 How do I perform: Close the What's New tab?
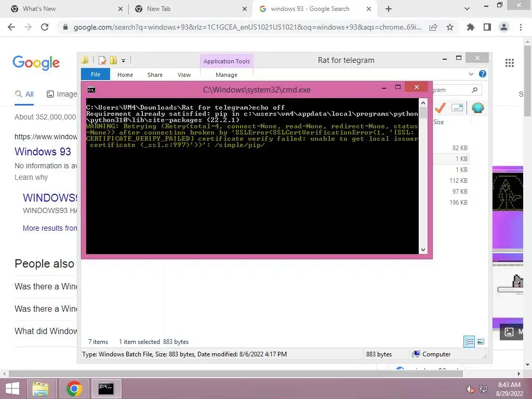point(121,9)
